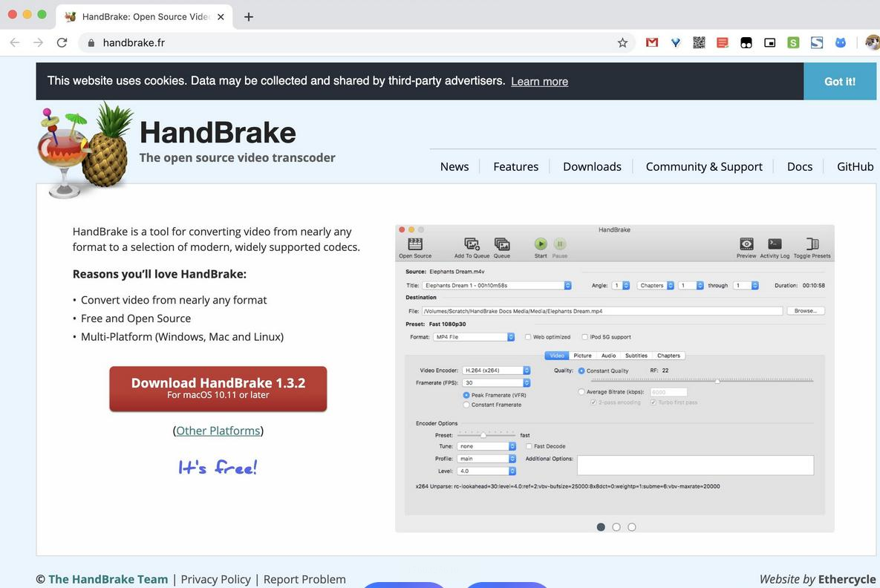Viewport: 880px width, 588px height.
Task: Click the padlock site info icon
Action: click(91, 42)
